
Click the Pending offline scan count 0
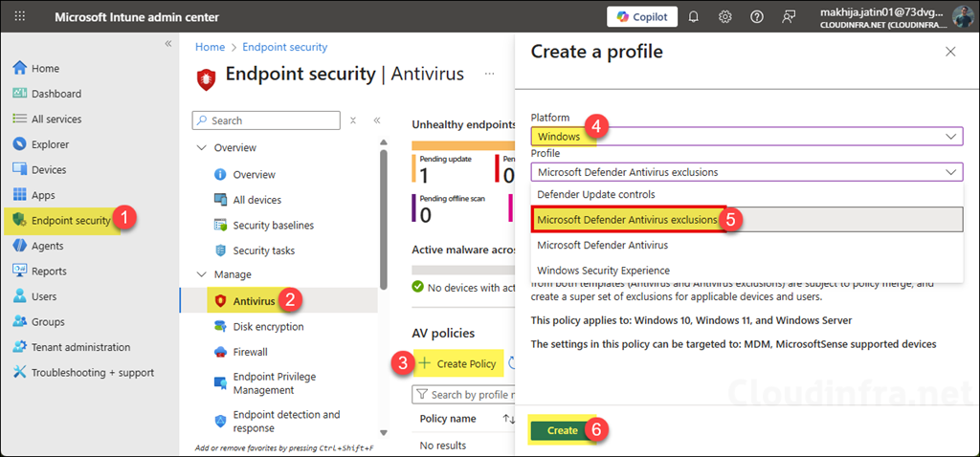[425, 215]
